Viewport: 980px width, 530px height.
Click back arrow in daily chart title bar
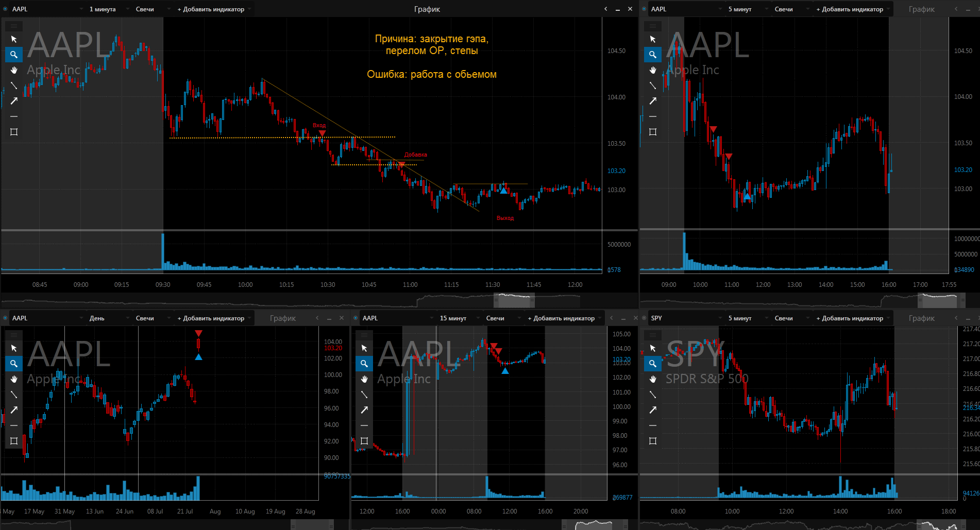click(x=317, y=318)
